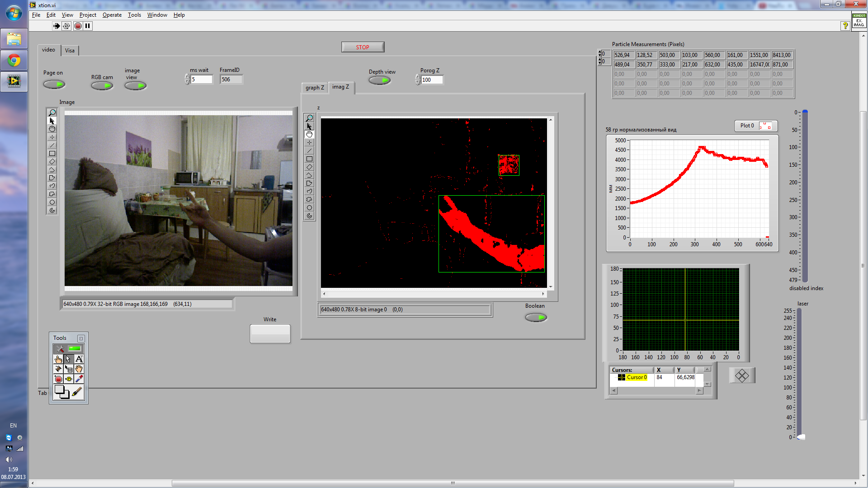Click the Pause toolbar icon
The image size is (868, 488).
click(88, 26)
